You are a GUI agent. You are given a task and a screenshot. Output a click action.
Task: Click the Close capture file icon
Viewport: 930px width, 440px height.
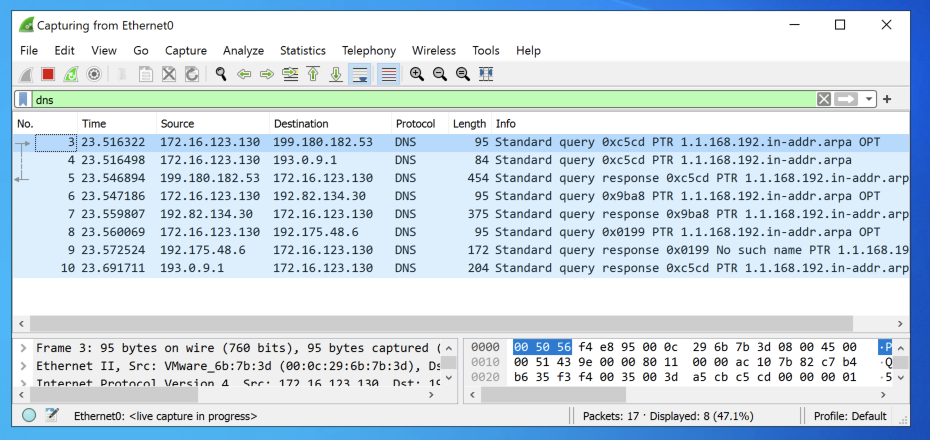(169, 74)
